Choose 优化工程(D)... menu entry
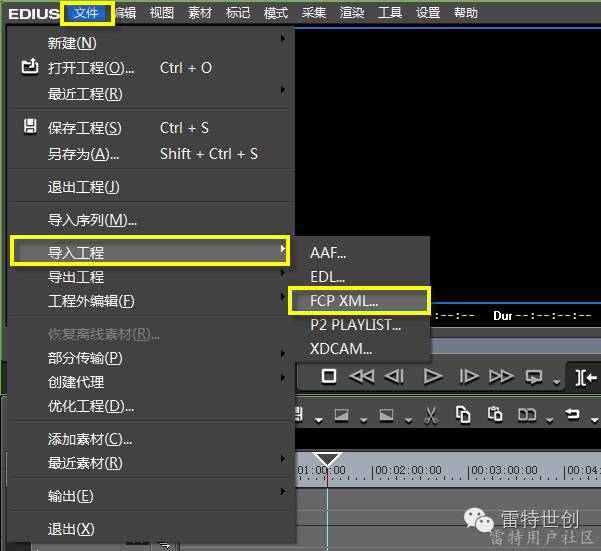This screenshot has width=601, height=551. [151, 406]
